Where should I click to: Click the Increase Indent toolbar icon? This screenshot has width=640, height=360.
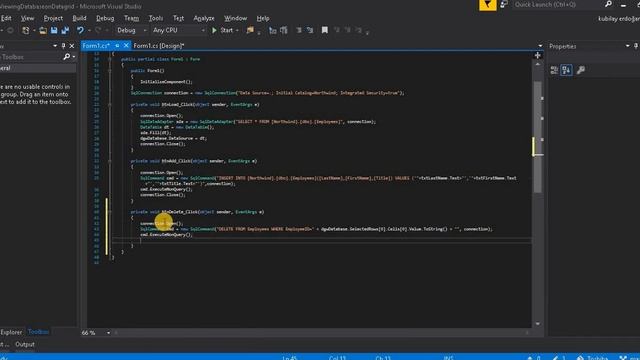tap(310, 30)
